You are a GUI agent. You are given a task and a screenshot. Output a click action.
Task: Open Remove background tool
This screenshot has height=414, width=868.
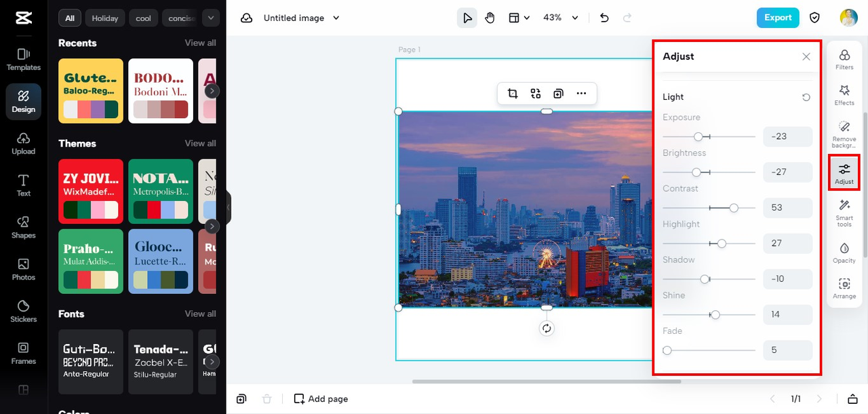pyautogui.click(x=844, y=134)
